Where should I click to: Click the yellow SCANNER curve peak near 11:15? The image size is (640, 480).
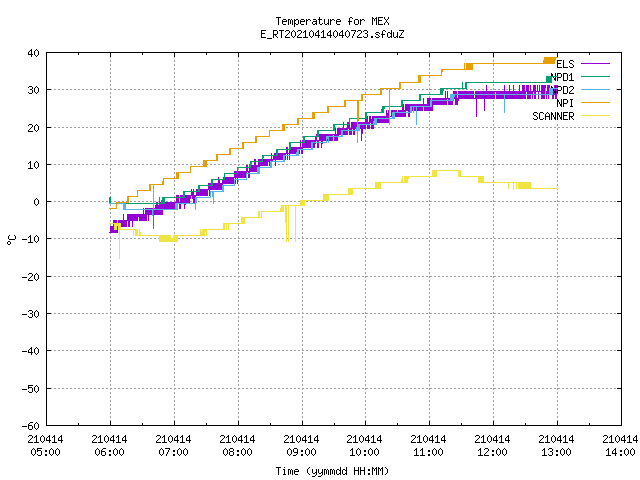coord(446,171)
